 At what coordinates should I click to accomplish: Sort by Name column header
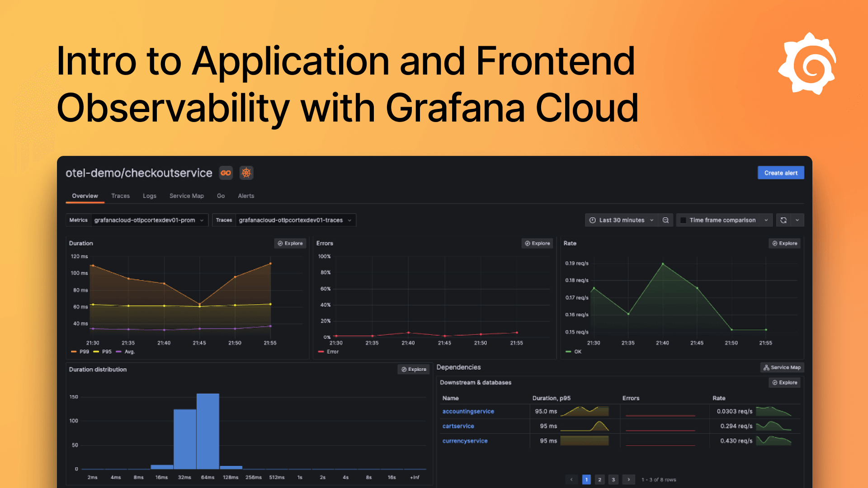pyautogui.click(x=450, y=399)
